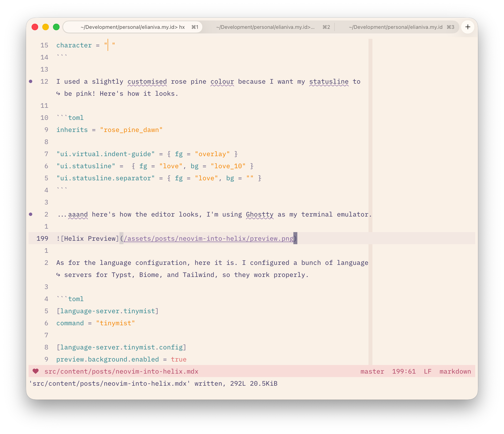This screenshot has width=504, height=434.
Task: Click the new tab plus button
Action: click(x=468, y=27)
